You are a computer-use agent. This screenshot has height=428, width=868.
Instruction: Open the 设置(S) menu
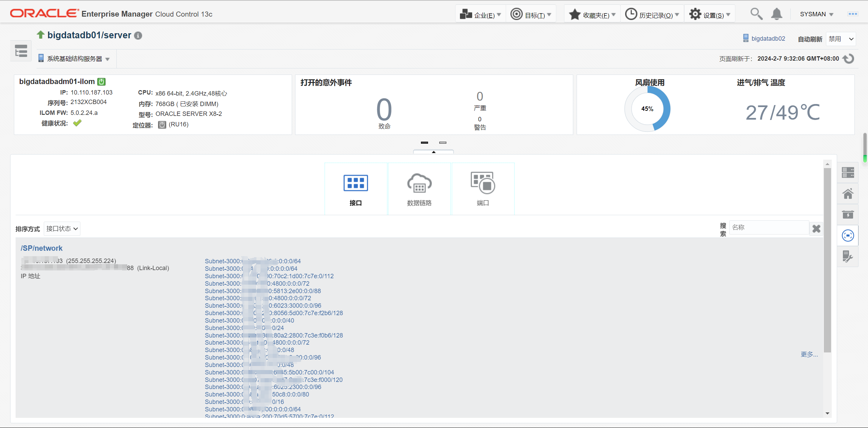710,14
